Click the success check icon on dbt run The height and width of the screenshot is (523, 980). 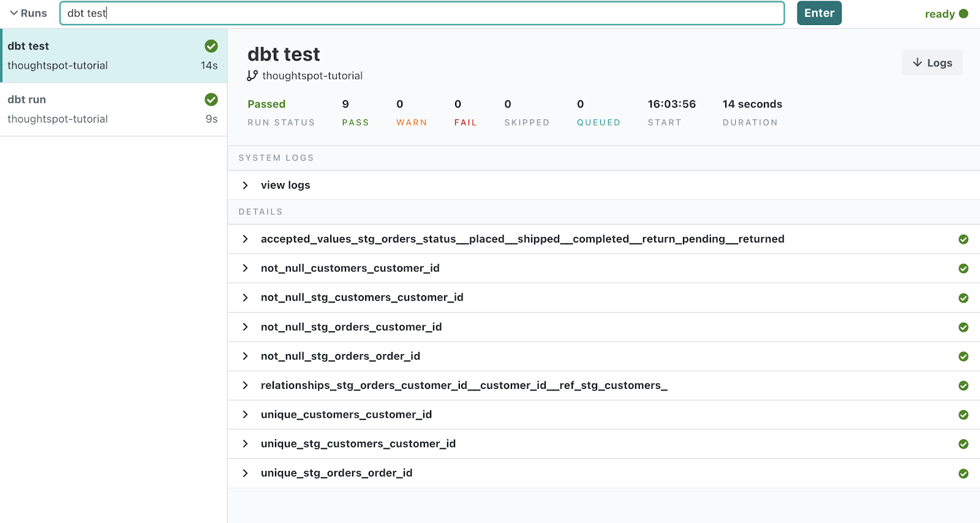point(211,99)
